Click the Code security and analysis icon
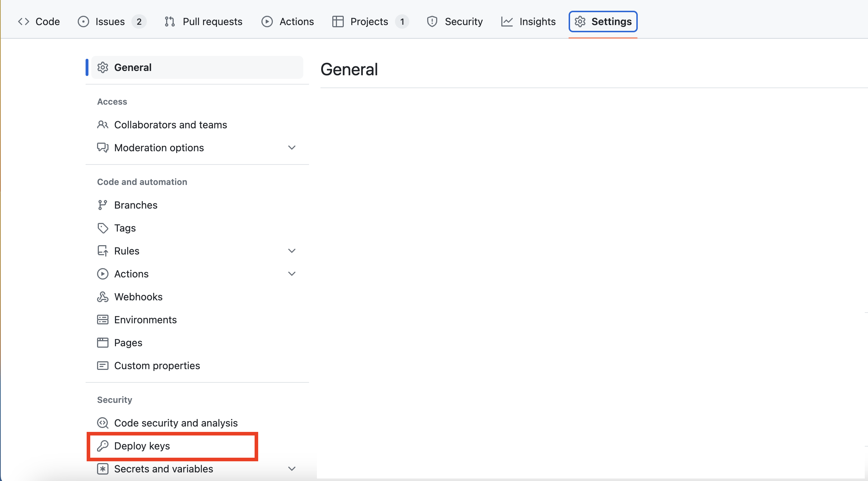This screenshot has width=868, height=481. [103, 423]
